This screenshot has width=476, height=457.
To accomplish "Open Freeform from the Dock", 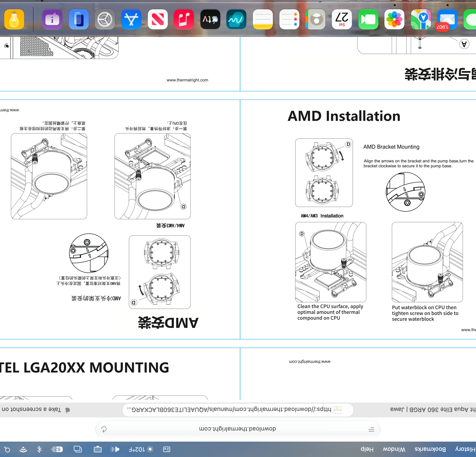I will tap(236, 20).
